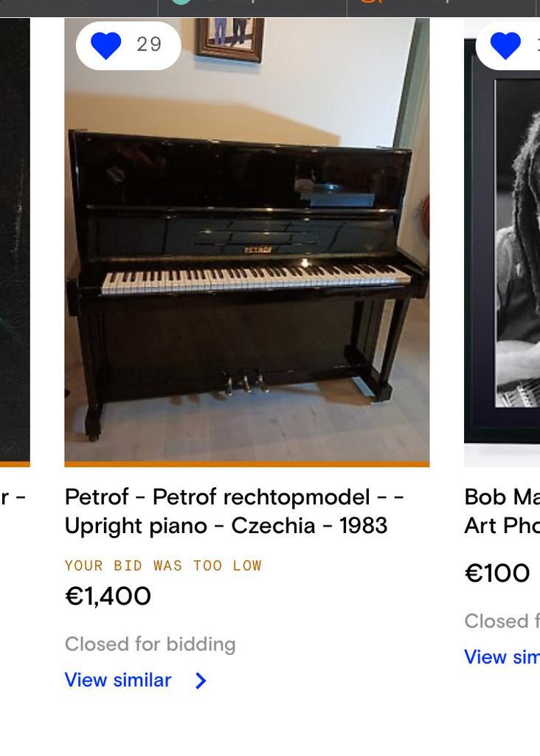Viewport: 540px width, 756px height.
Task: Click the chevron arrow beside View similar
Action: click(x=201, y=681)
